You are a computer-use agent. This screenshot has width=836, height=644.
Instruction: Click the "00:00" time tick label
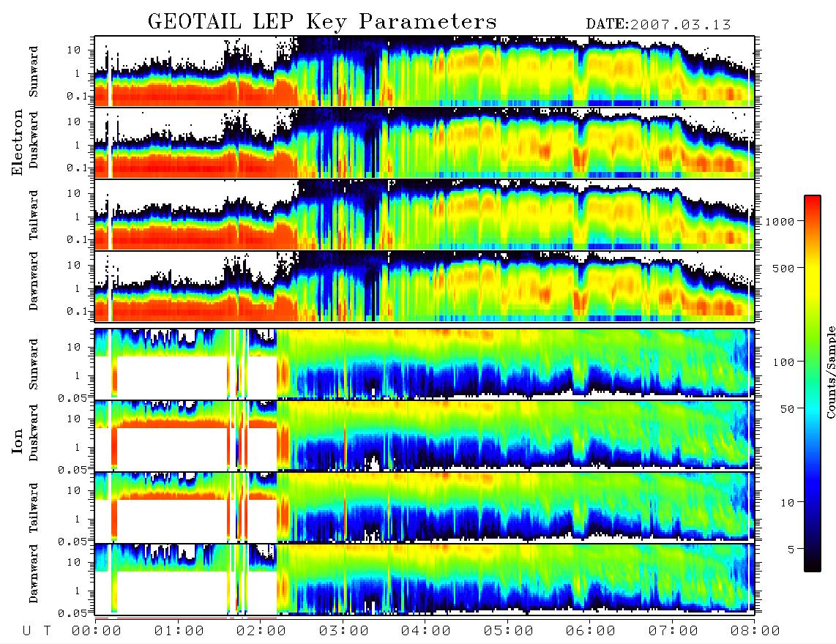[97, 632]
